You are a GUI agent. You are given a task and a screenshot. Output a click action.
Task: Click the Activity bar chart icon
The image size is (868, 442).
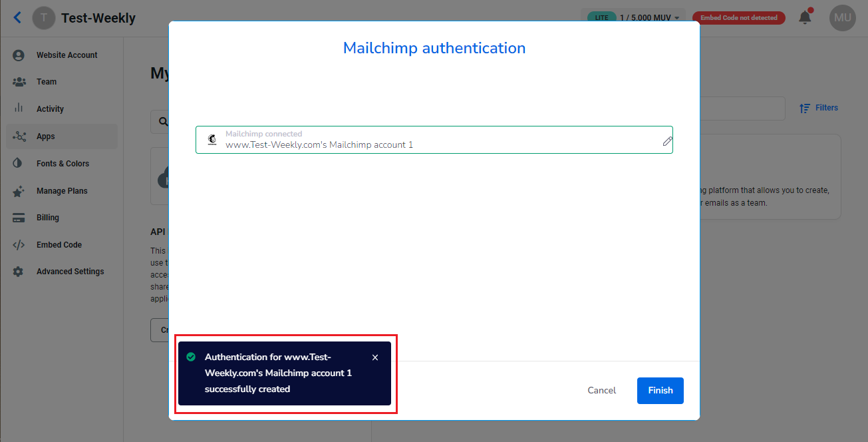coord(19,109)
